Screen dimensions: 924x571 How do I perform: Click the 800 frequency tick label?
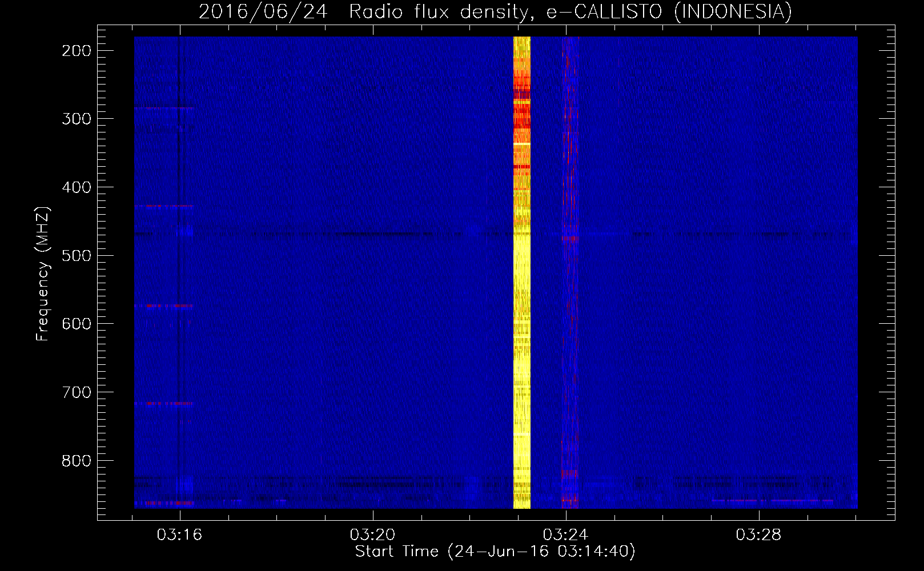77,460
